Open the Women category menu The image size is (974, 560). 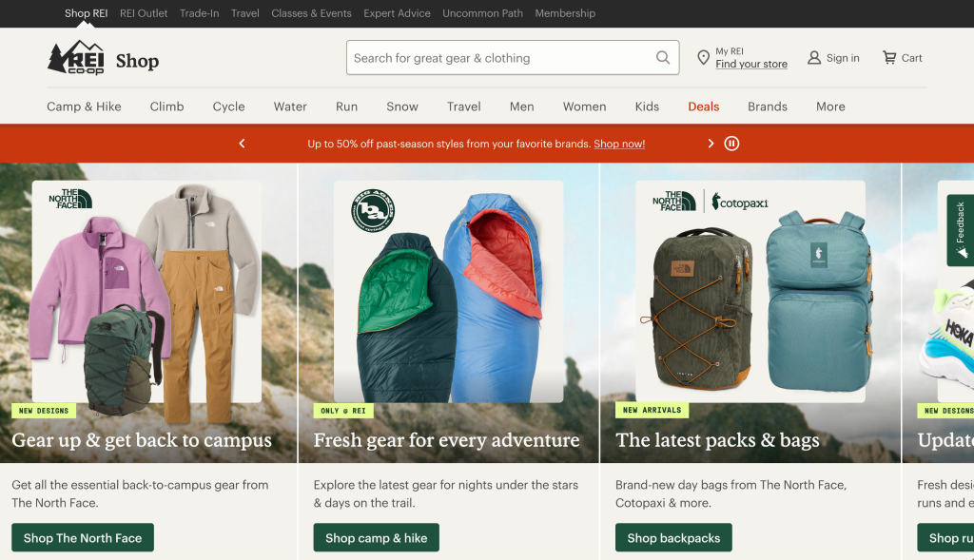point(585,106)
